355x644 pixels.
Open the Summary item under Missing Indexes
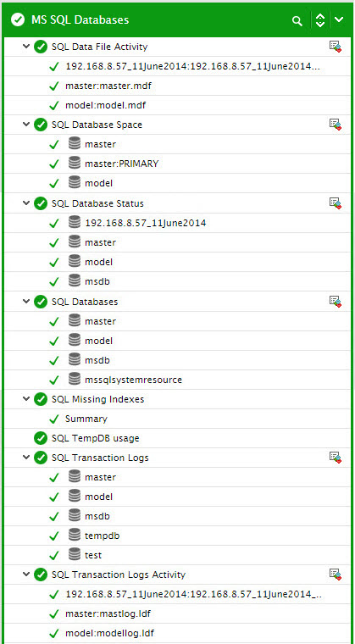coord(86,419)
